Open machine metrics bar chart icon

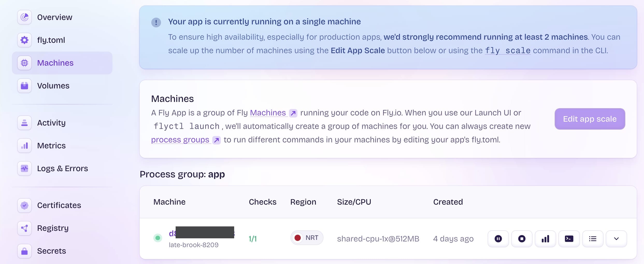pyautogui.click(x=545, y=239)
